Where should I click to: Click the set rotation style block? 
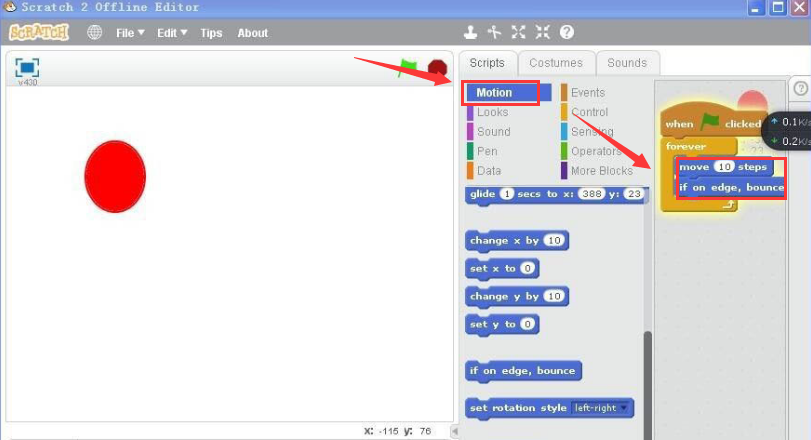pyautogui.click(x=549, y=409)
